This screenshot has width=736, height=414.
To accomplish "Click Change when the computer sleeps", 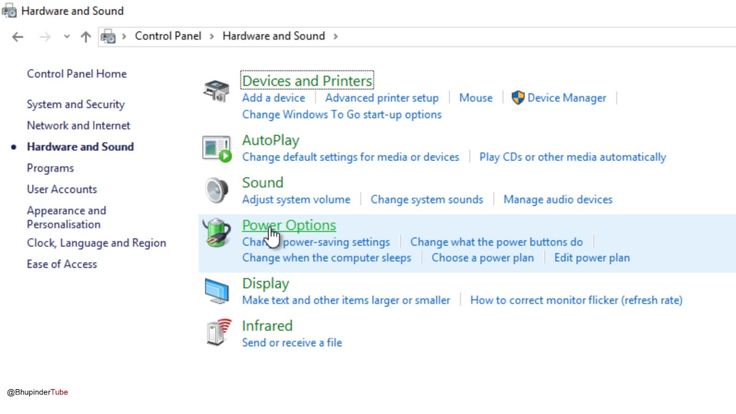I will [x=327, y=258].
